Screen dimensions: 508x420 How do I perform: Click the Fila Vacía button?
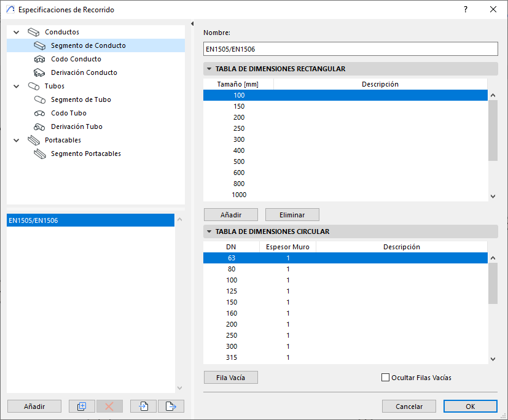pos(230,378)
